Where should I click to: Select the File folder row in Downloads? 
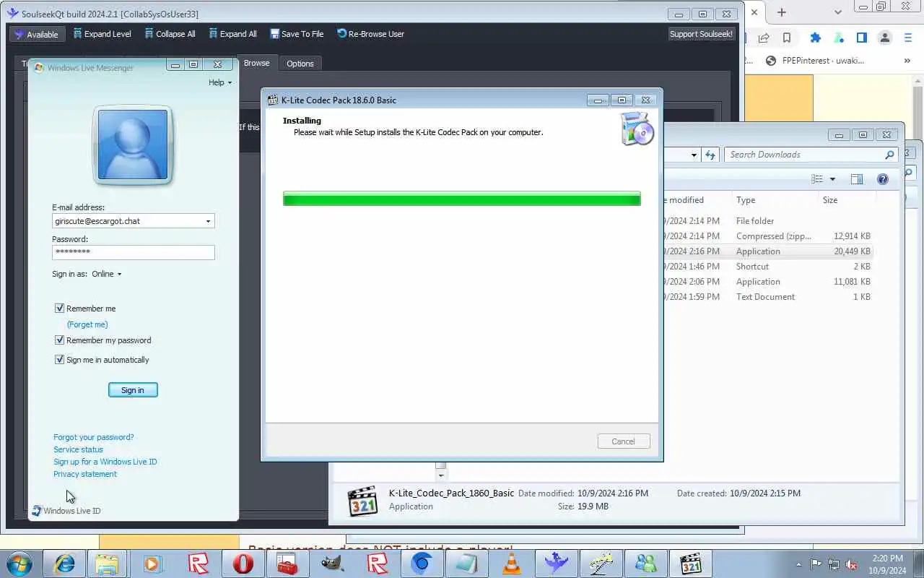(x=768, y=221)
